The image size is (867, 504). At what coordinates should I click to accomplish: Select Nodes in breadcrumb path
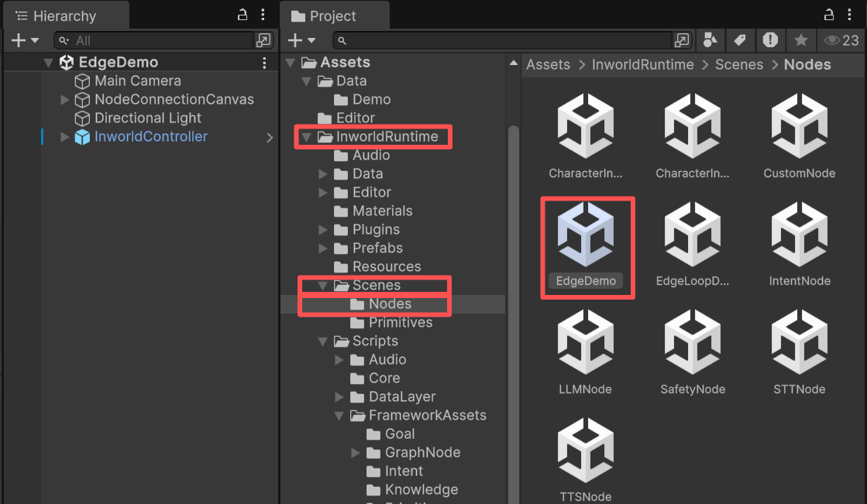tap(807, 65)
